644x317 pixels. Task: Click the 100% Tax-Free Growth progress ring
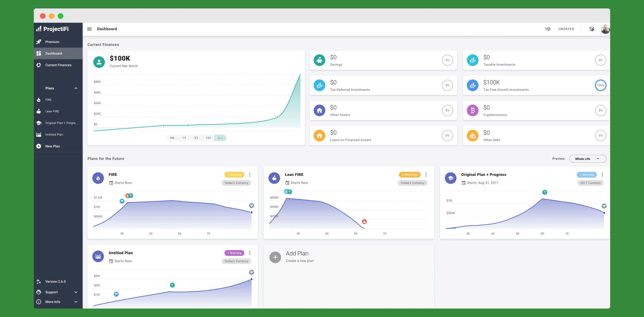click(600, 86)
